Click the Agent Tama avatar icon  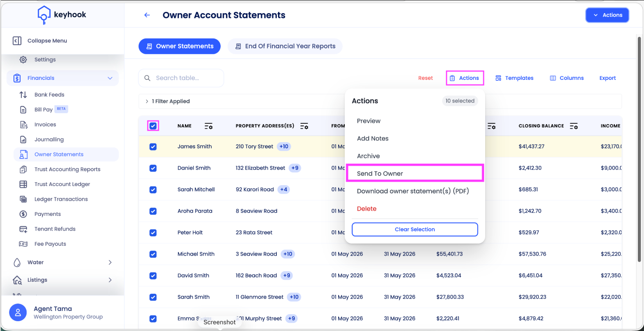(18, 313)
